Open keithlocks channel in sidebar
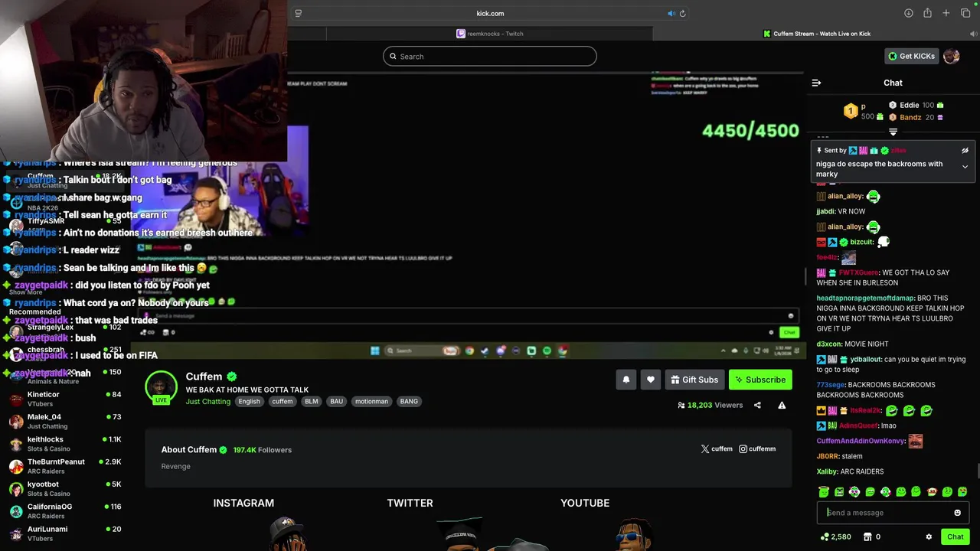 (65, 444)
